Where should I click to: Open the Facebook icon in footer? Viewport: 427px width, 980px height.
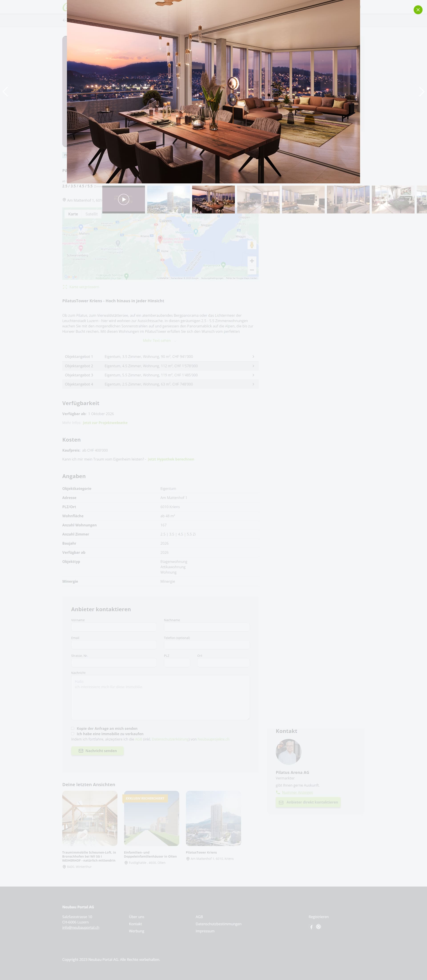click(x=311, y=927)
